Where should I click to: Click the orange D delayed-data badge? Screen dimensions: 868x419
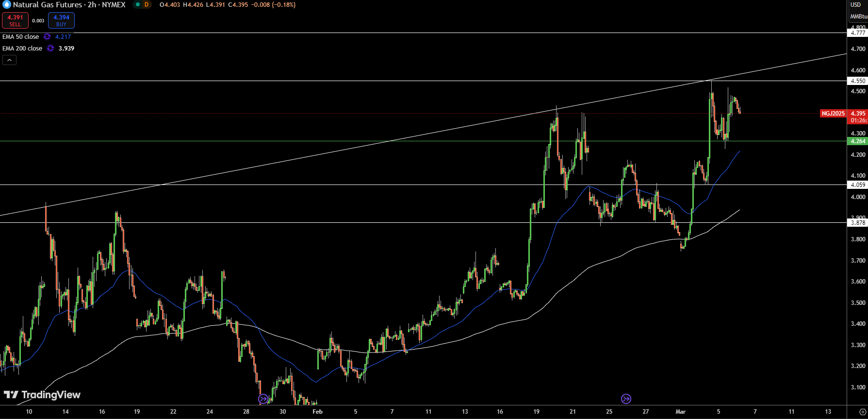point(147,5)
